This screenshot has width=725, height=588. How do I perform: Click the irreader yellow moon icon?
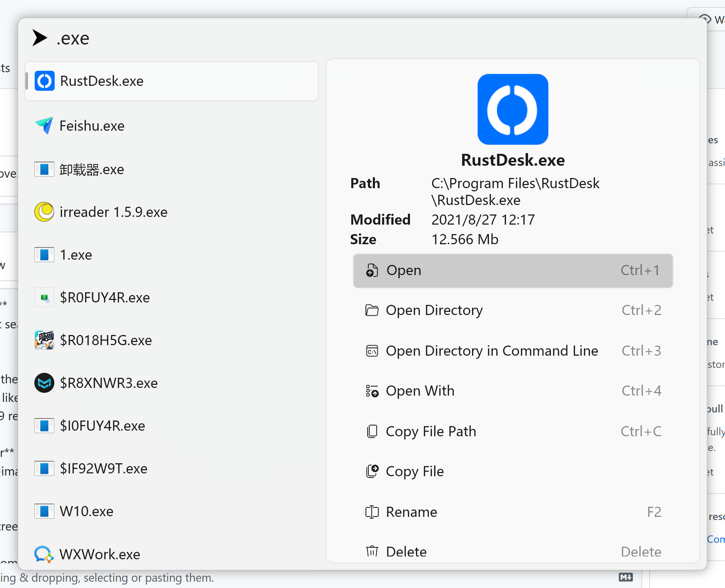tap(44, 212)
